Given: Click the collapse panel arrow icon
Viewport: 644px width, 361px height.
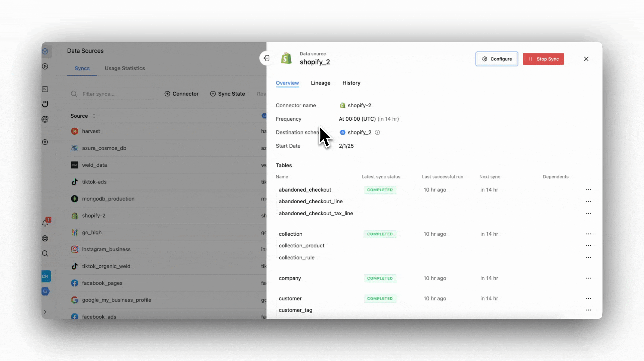Looking at the screenshot, I should [266, 58].
